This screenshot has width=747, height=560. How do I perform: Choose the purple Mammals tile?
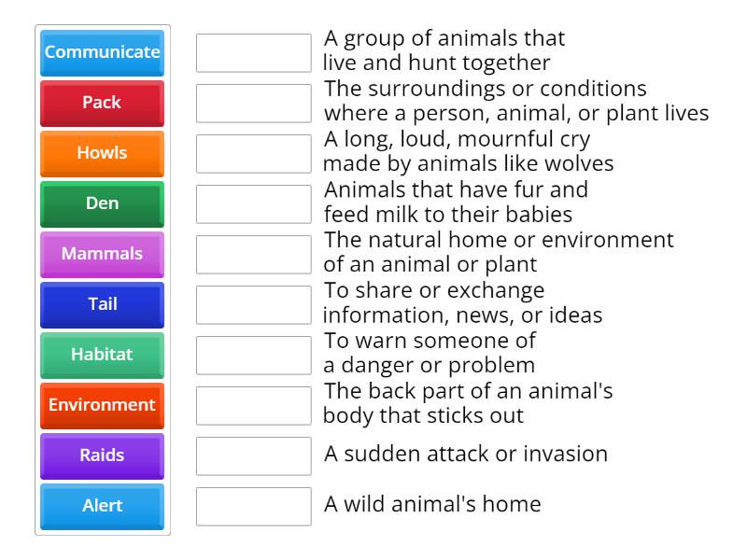coord(102,254)
